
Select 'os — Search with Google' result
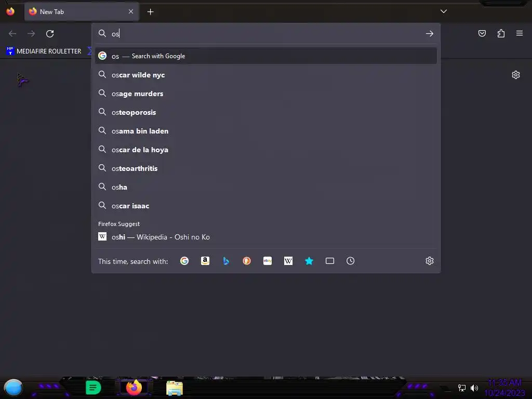click(x=266, y=56)
